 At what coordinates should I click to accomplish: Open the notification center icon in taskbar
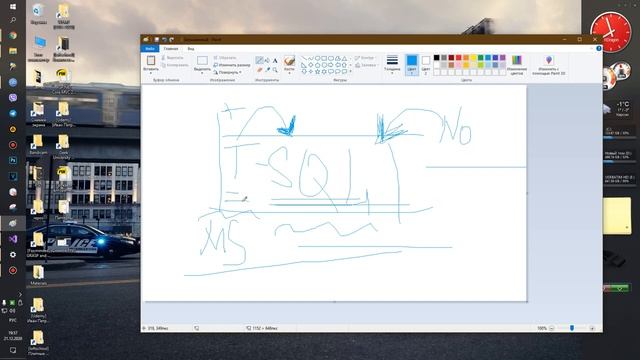point(13,350)
